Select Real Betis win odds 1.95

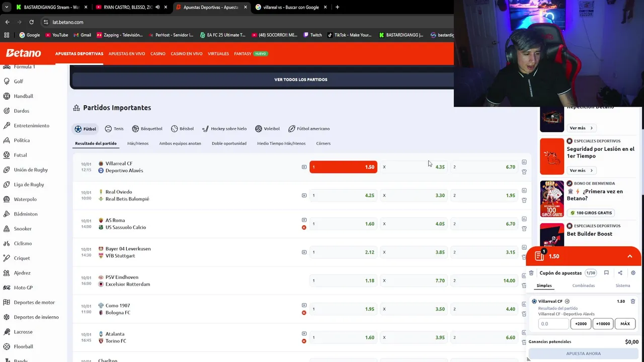[x=484, y=196]
